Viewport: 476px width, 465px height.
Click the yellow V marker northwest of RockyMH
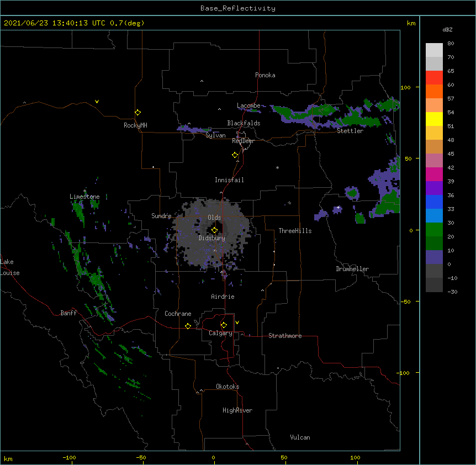(97, 102)
